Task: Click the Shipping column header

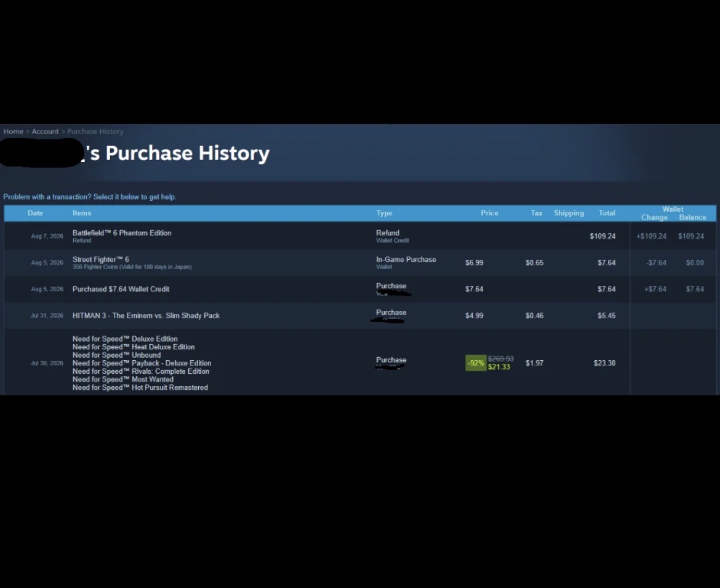Action: [x=569, y=212]
